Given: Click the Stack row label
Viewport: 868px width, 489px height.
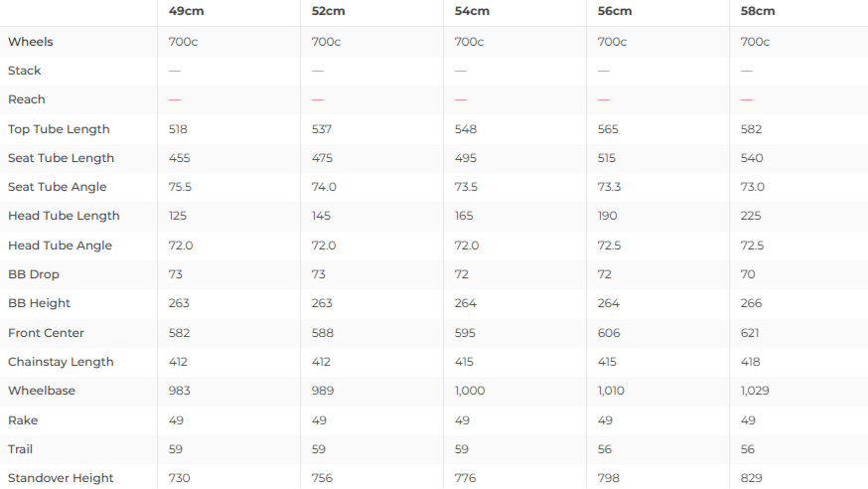Looking at the screenshot, I should click(x=25, y=71).
